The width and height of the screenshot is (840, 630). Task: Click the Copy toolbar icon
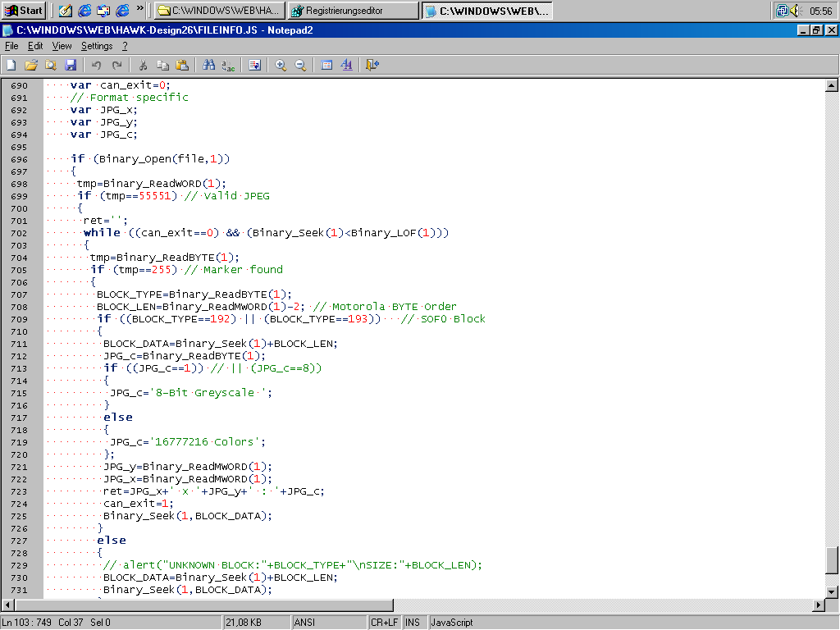coord(162,66)
